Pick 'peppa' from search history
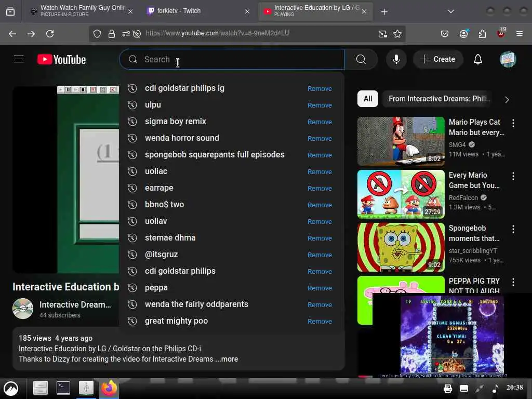532x399 pixels. [x=232, y=288]
